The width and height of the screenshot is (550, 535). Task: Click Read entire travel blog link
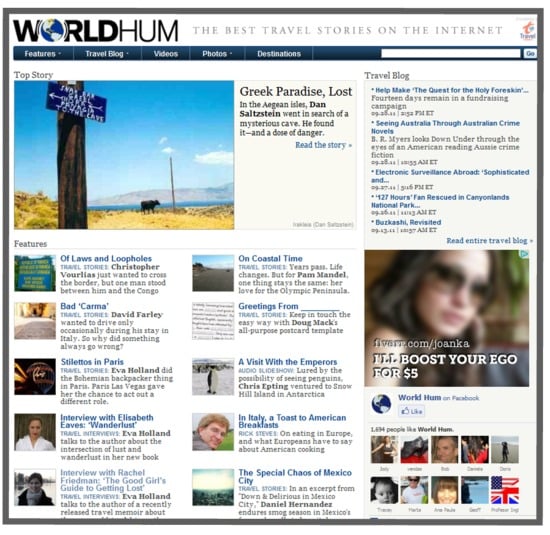pos(489,241)
